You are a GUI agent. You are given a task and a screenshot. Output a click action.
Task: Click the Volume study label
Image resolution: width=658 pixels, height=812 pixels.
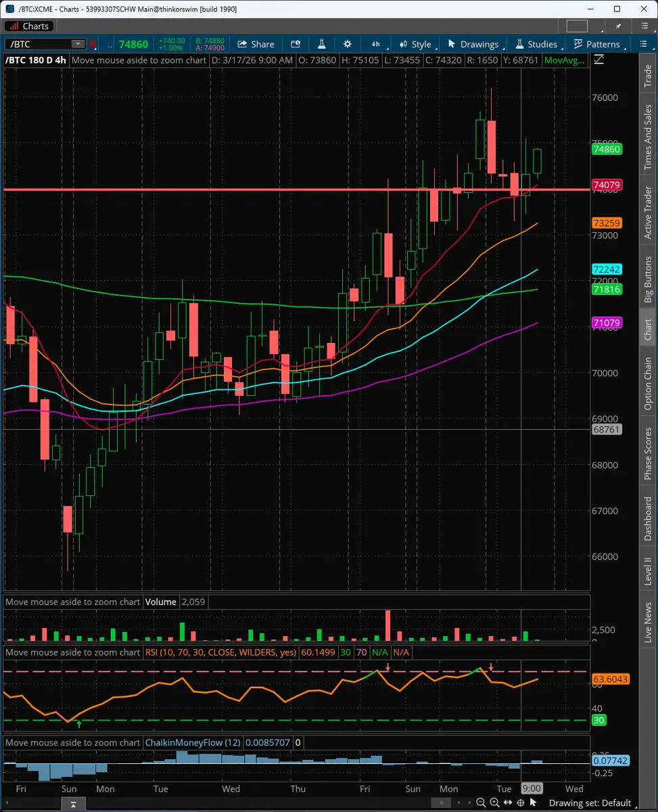click(160, 602)
